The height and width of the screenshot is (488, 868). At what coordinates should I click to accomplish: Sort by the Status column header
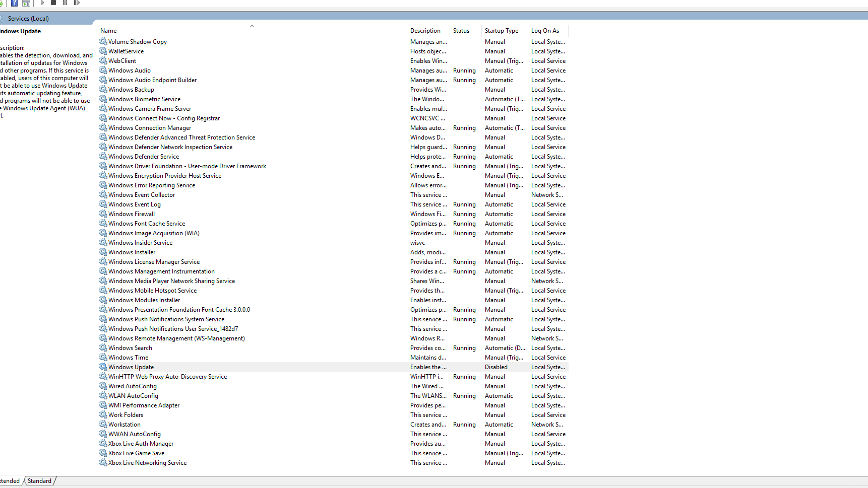click(465, 31)
